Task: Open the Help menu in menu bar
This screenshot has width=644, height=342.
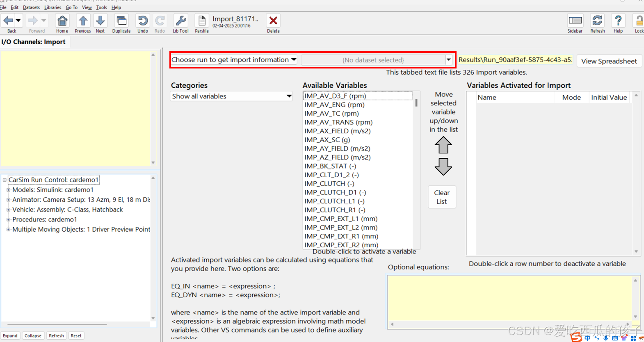Action: click(116, 7)
